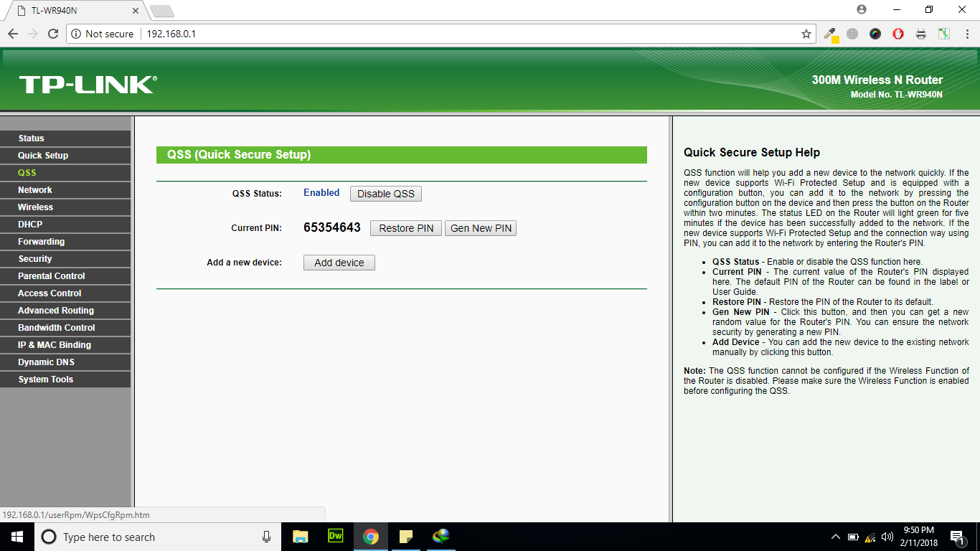Click the TP-LINK logo
Viewport: 980px width, 551px height.
(88, 85)
